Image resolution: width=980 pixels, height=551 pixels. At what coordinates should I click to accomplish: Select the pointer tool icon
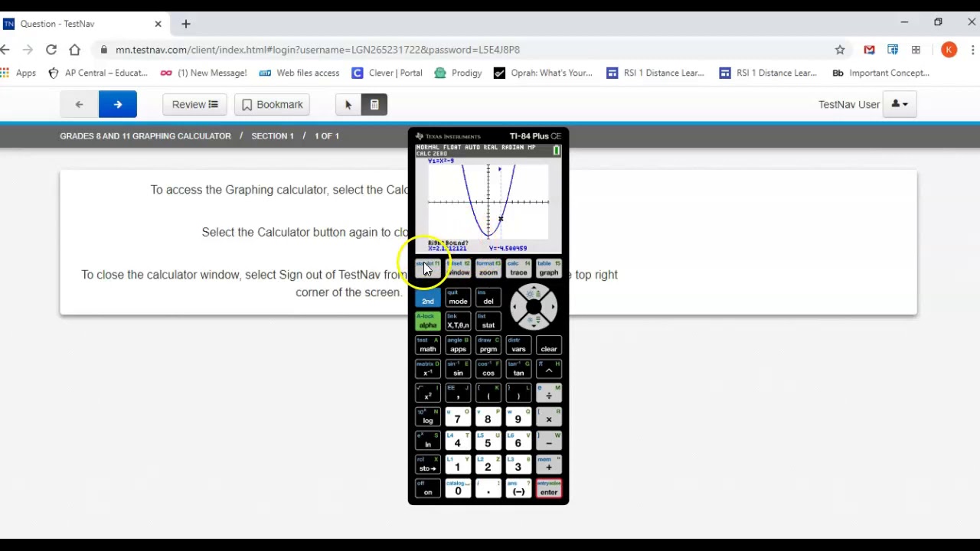tap(348, 104)
